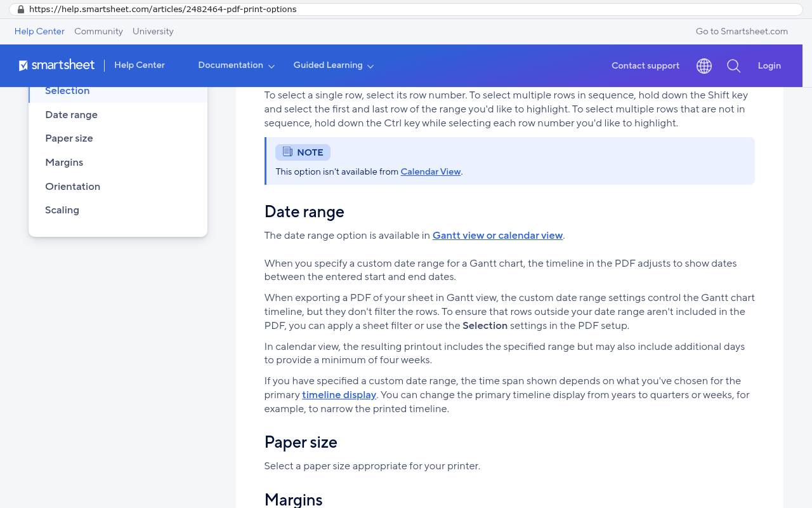Click Contact support
This screenshot has width=812, height=508.
point(645,66)
